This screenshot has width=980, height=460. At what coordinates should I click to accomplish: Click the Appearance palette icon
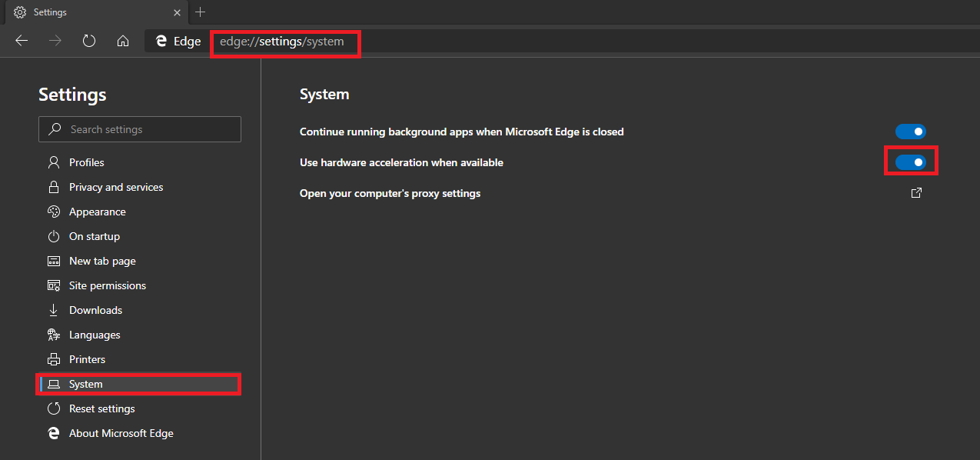(x=54, y=212)
